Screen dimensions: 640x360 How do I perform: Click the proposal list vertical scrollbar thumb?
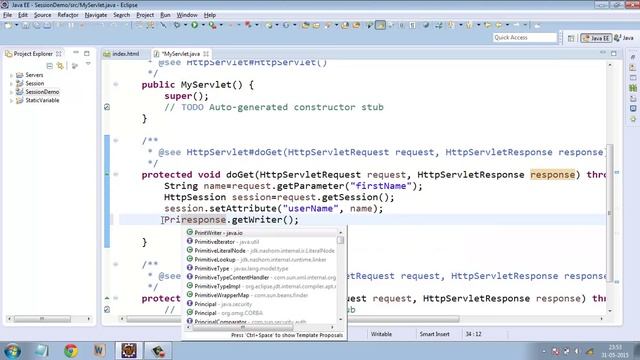(x=341, y=240)
